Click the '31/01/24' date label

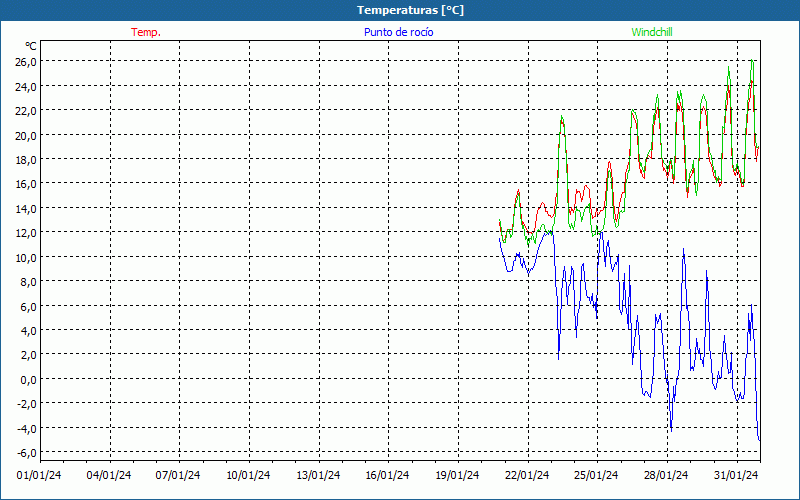click(736, 475)
